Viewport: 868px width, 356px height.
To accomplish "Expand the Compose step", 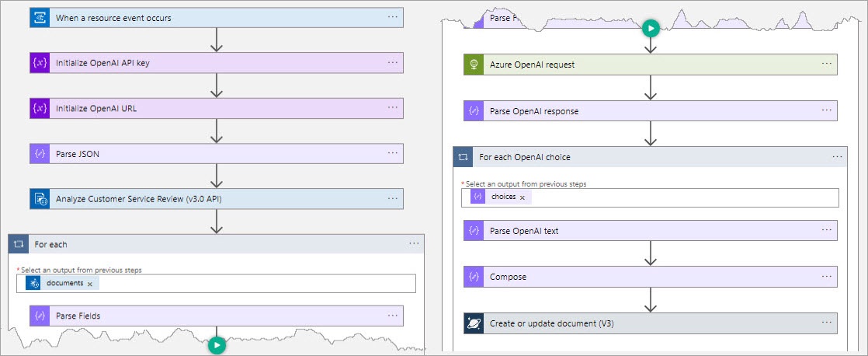I will (651, 277).
